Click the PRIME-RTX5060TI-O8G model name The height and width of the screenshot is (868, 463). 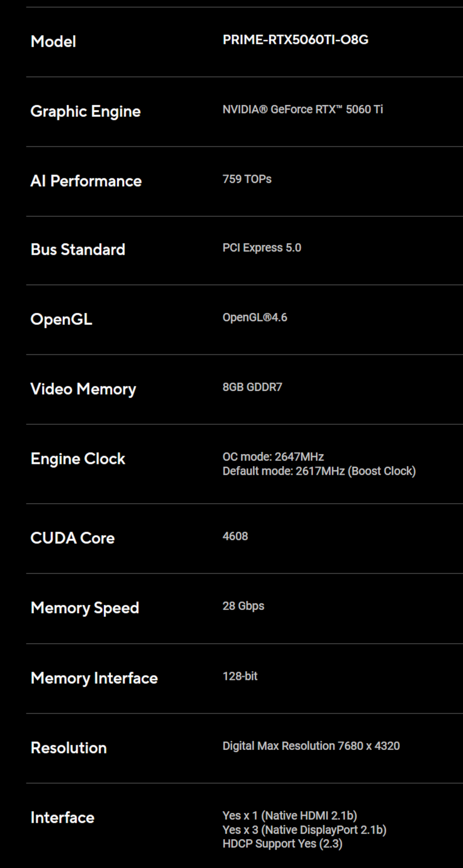[295, 40]
